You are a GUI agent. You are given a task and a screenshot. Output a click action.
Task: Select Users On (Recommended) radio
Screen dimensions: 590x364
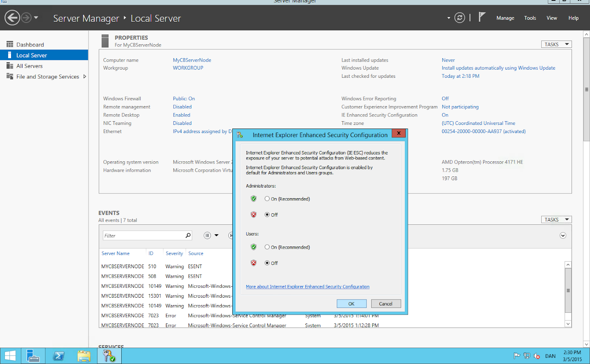pos(267,247)
